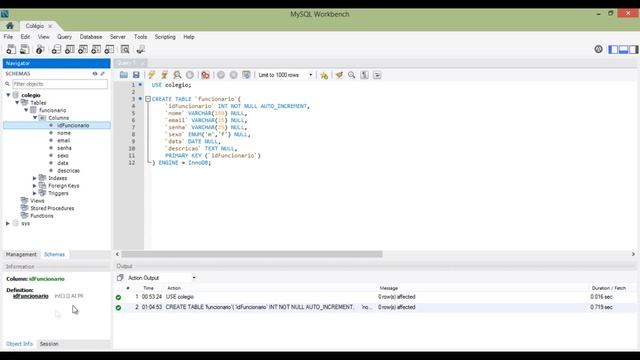640x360 pixels.
Task: Click the rollback transaction icon
Action: click(233, 75)
